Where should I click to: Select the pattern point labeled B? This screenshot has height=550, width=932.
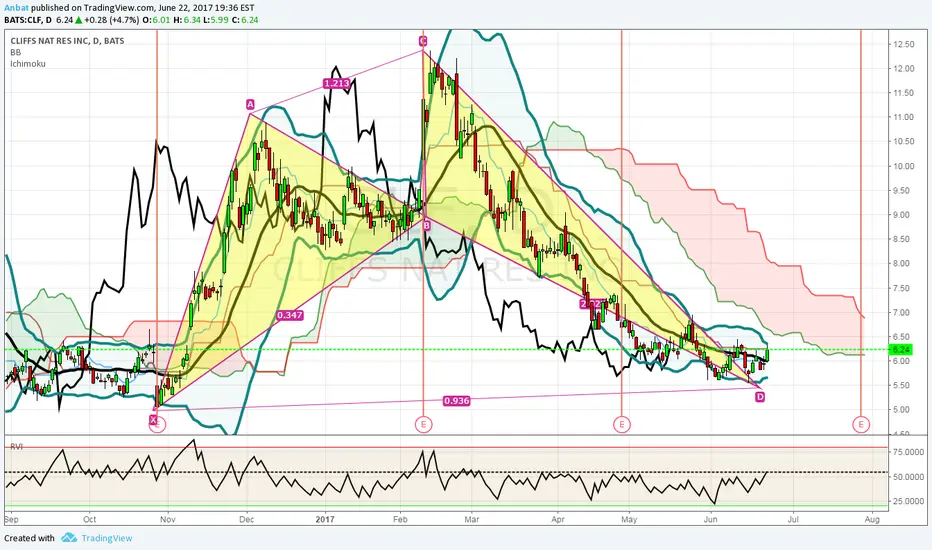[x=426, y=225]
